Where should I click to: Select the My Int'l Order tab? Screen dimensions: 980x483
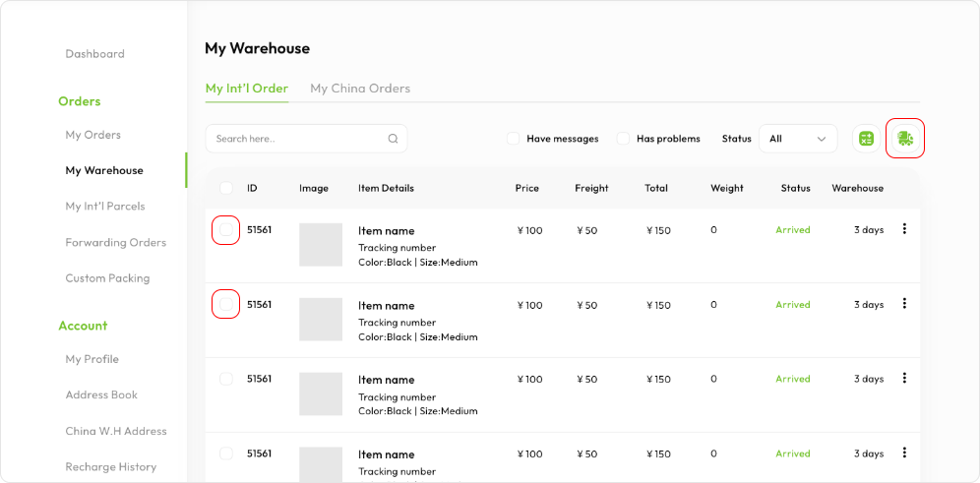click(246, 89)
